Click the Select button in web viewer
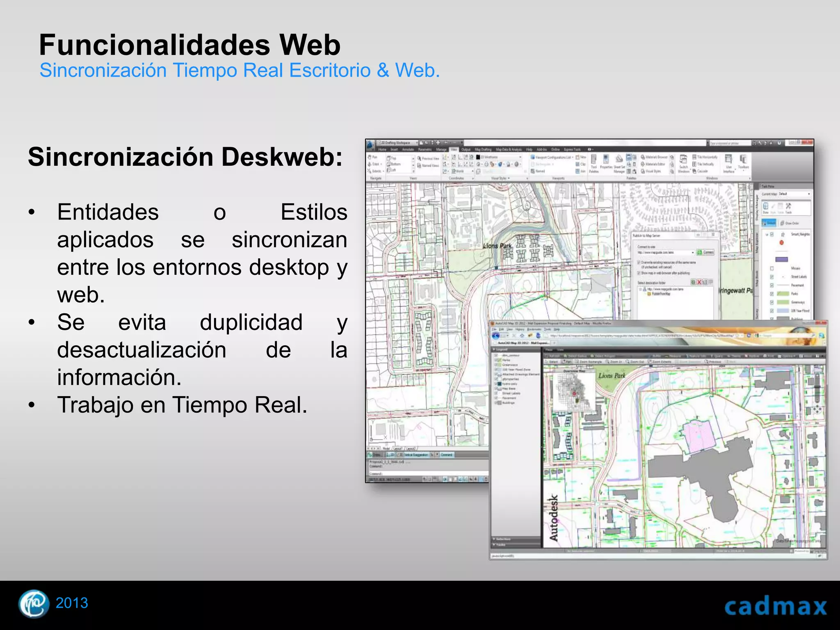 point(551,362)
